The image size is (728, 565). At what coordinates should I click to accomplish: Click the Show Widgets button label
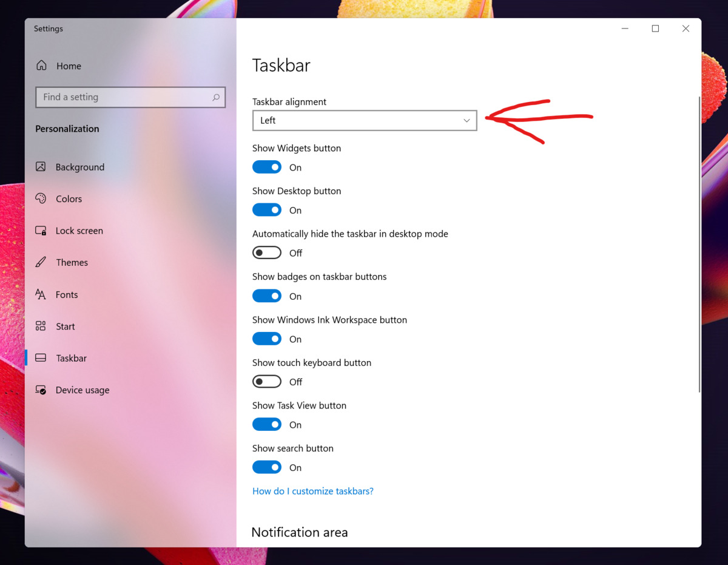coord(297,148)
